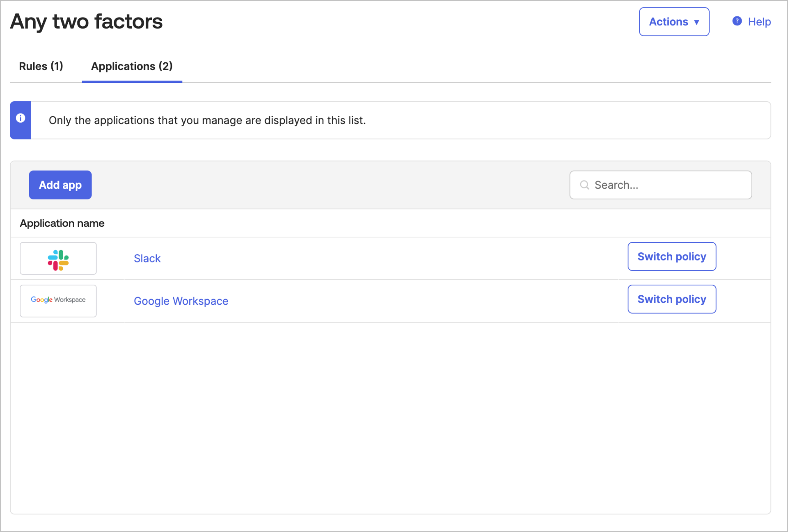Click the Add app button
Viewport: 788px width, 532px height.
tap(60, 185)
